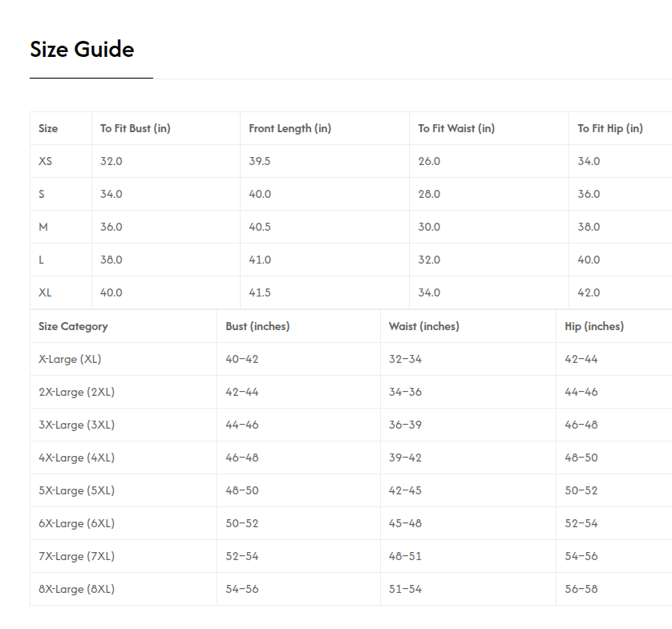This screenshot has width=672, height=629.
Task: Select the 3X-Large (3XL) row label
Action: click(76, 425)
